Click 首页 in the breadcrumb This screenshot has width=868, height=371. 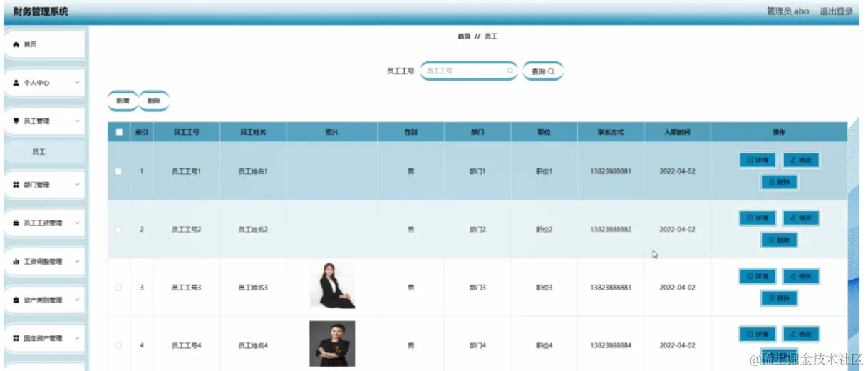[x=464, y=36]
